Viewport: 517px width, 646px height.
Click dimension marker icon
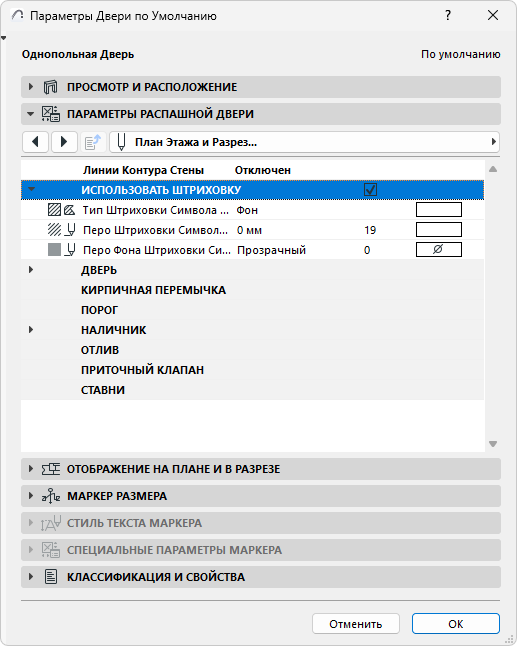pyautogui.click(x=51, y=496)
